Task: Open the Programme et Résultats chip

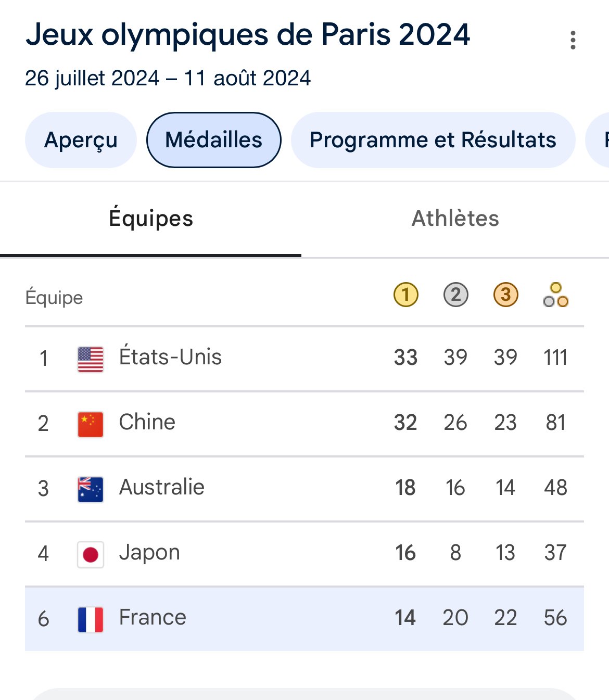Action: [x=433, y=140]
